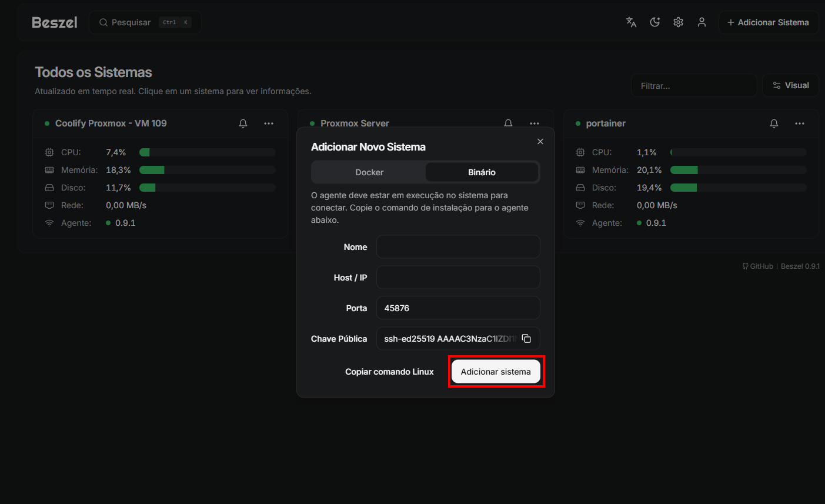The image size is (825, 504).
Task: Focus the Host / IP input field
Action: tap(458, 278)
